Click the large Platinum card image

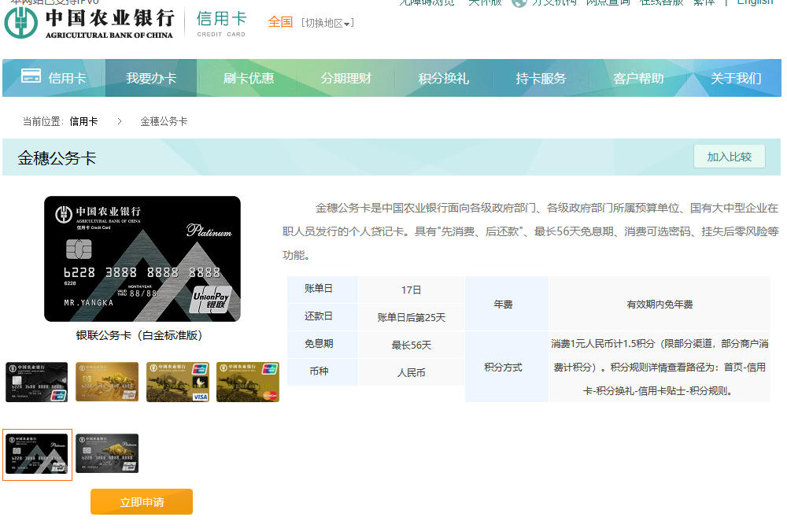[x=142, y=259]
